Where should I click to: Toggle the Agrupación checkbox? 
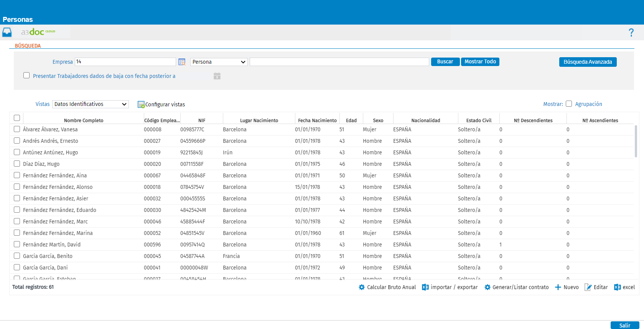[569, 104]
